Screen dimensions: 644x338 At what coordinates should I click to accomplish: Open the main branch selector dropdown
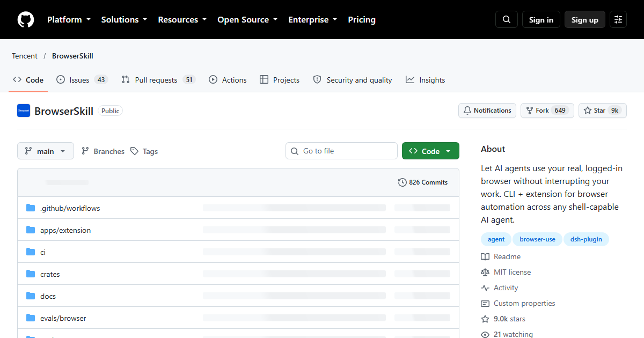click(x=46, y=151)
